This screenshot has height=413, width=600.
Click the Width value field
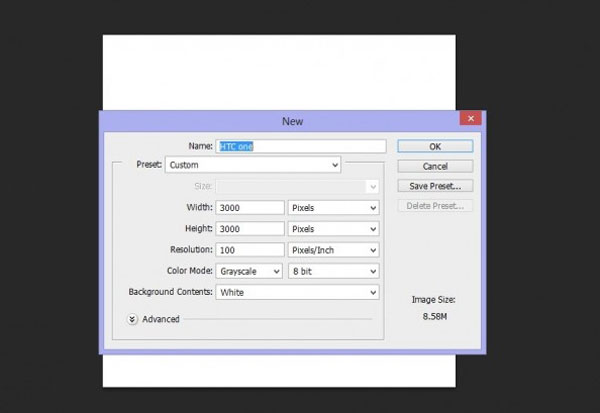pos(250,207)
